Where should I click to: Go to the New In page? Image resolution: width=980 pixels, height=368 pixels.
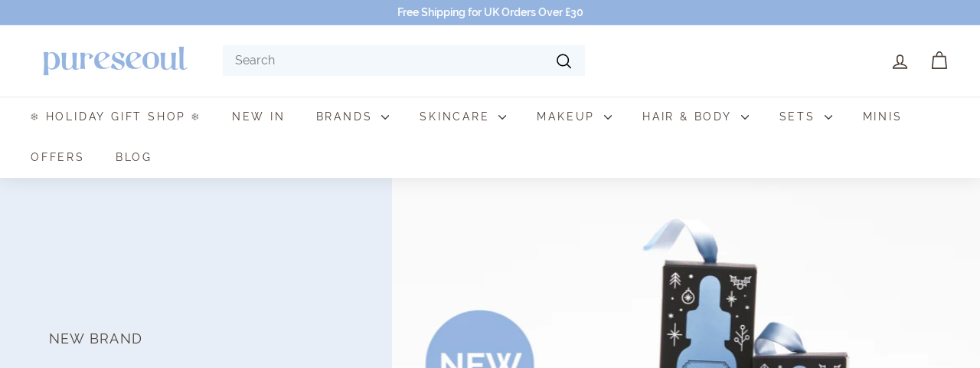click(x=258, y=117)
